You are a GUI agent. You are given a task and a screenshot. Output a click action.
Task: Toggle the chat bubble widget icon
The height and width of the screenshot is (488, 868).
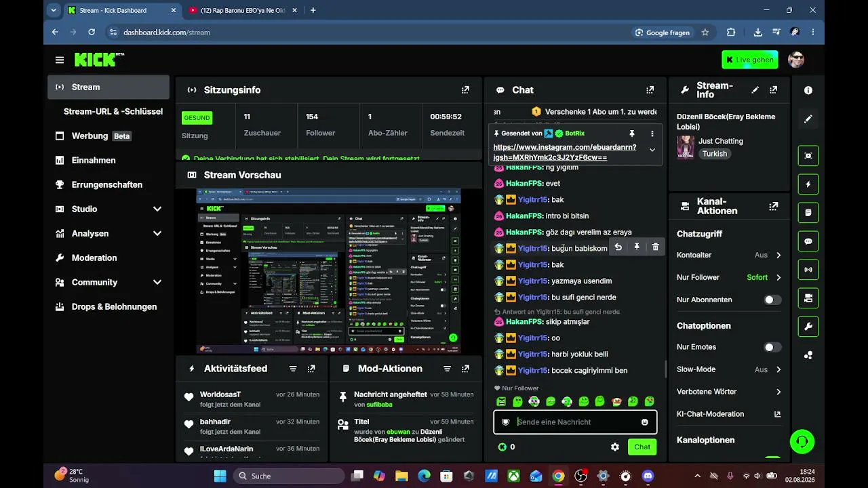[808, 241]
